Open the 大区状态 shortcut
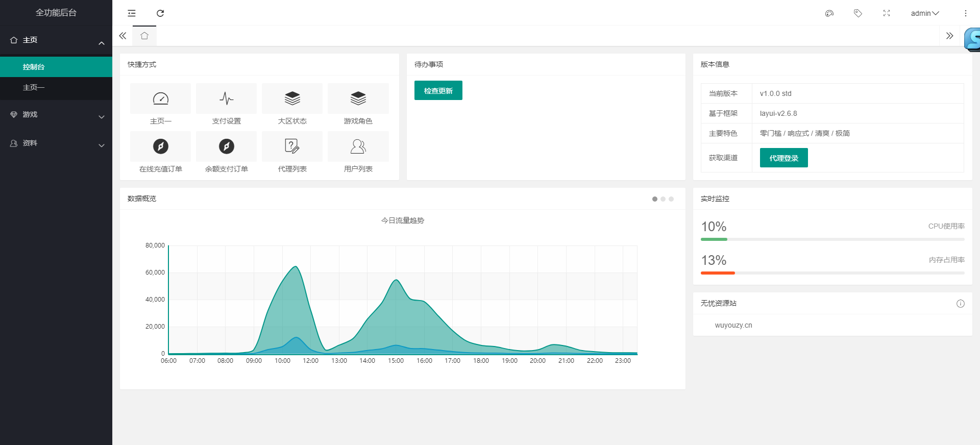Screen dimensions: 980x445 click(292, 105)
